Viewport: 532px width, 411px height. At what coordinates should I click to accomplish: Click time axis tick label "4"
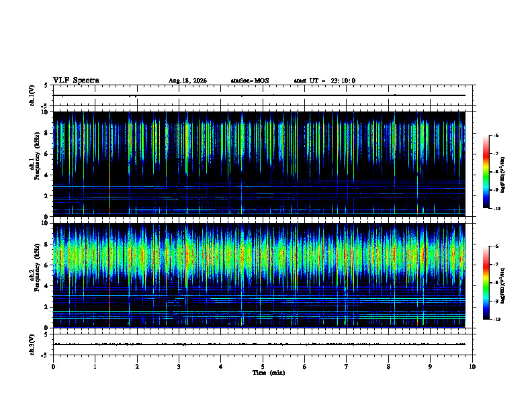coord(221,367)
